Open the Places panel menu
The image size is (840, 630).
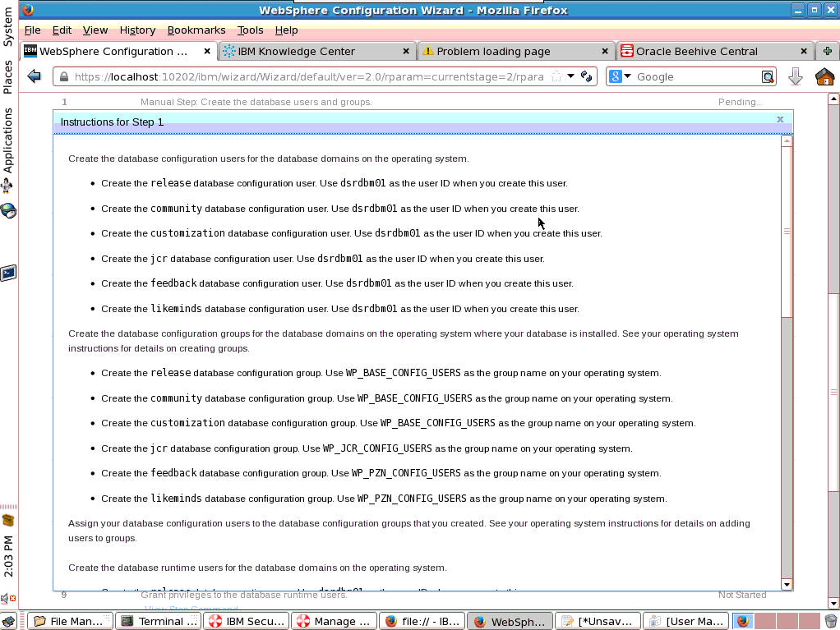pyautogui.click(x=7, y=76)
